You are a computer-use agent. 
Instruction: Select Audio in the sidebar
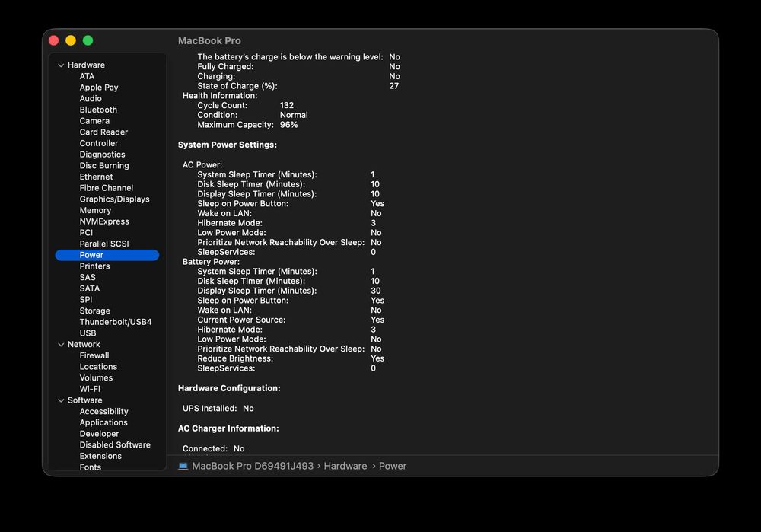point(91,98)
